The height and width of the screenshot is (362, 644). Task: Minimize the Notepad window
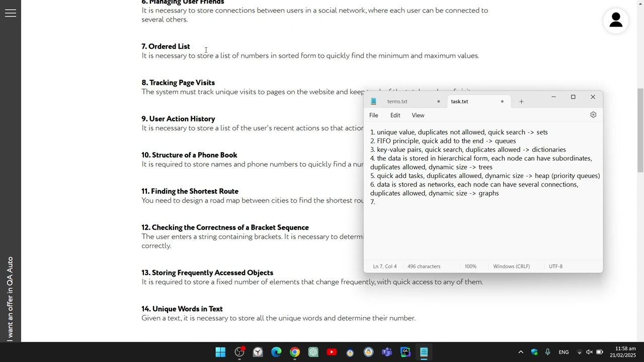click(x=553, y=97)
